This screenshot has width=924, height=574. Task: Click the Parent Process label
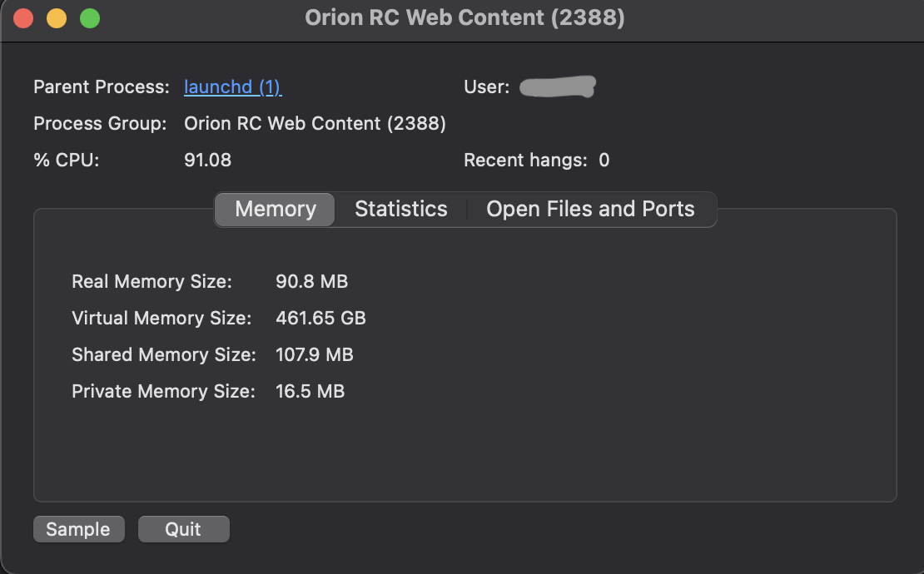coord(102,87)
